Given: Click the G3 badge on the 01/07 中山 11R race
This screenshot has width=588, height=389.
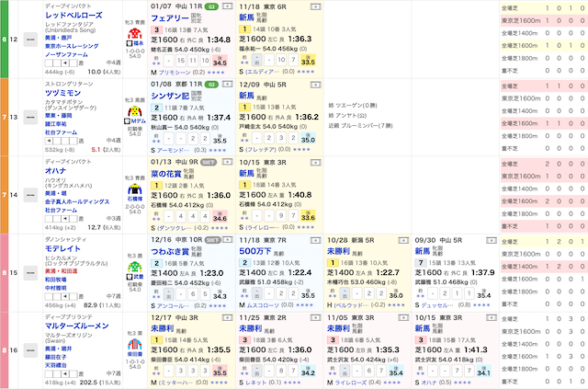Looking at the screenshot, I should pos(210,6).
